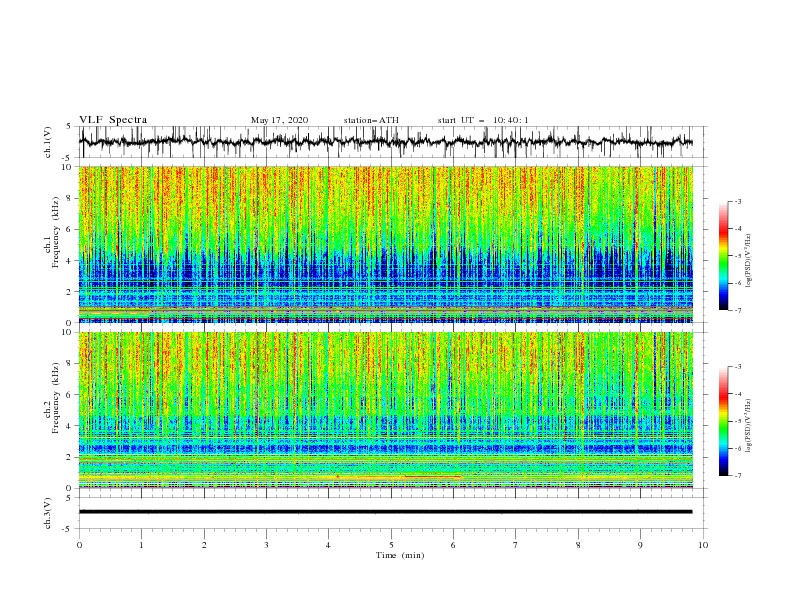This screenshot has width=792, height=612.
Task: Click the red emission streak in ch.2 near 1 kHz
Action: (x=432, y=476)
